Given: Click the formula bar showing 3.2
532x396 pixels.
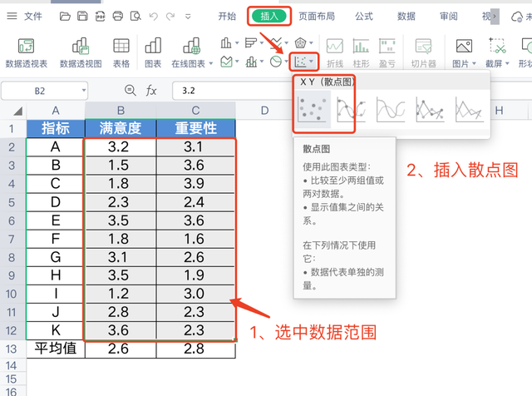Looking at the screenshot, I should (233, 91).
